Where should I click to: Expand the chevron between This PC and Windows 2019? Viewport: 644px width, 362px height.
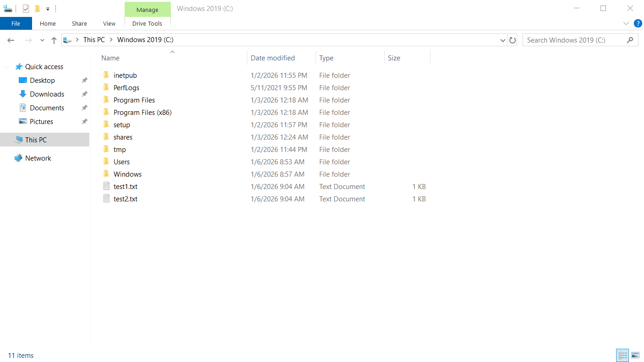111,40
